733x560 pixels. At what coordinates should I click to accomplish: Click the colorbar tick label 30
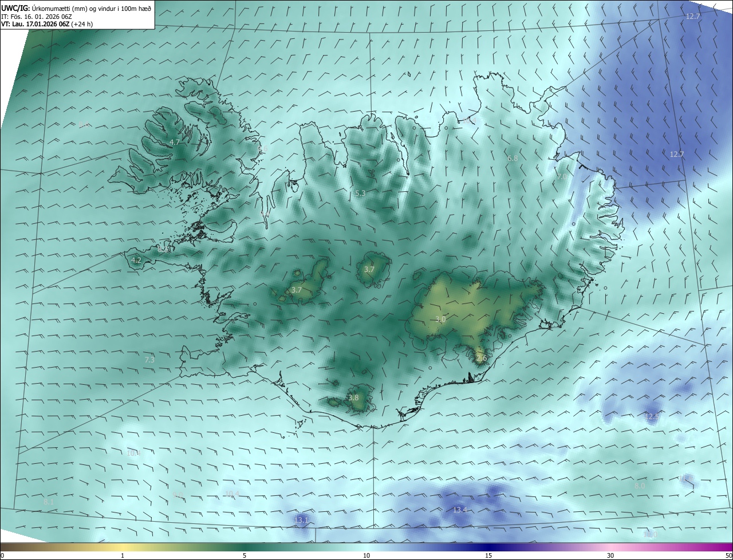coord(610,555)
